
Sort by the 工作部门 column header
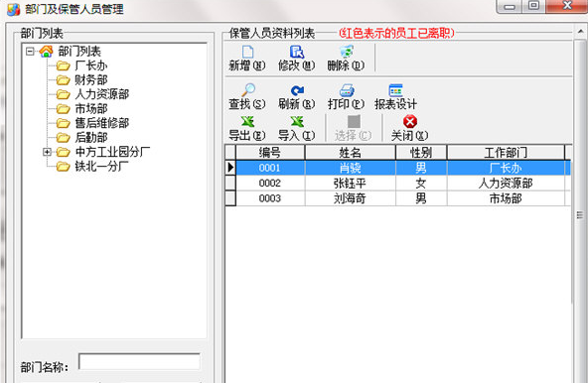(x=506, y=153)
